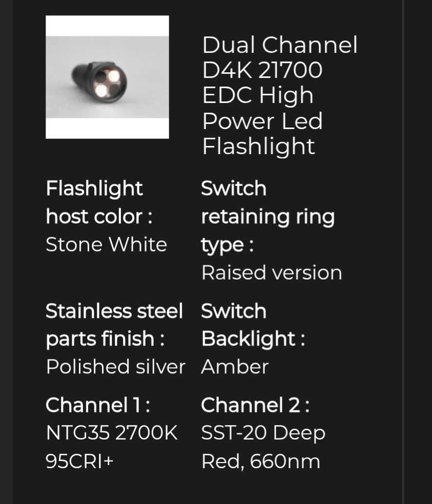
Task: Click the "NTG35 2700K" emitter text
Action: (x=111, y=433)
